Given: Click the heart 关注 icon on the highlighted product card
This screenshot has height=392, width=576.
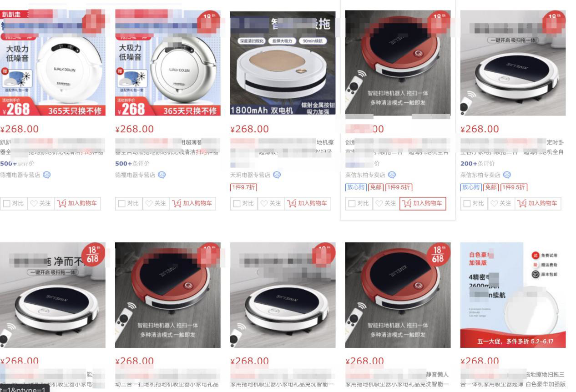Looking at the screenshot, I should [379, 203].
